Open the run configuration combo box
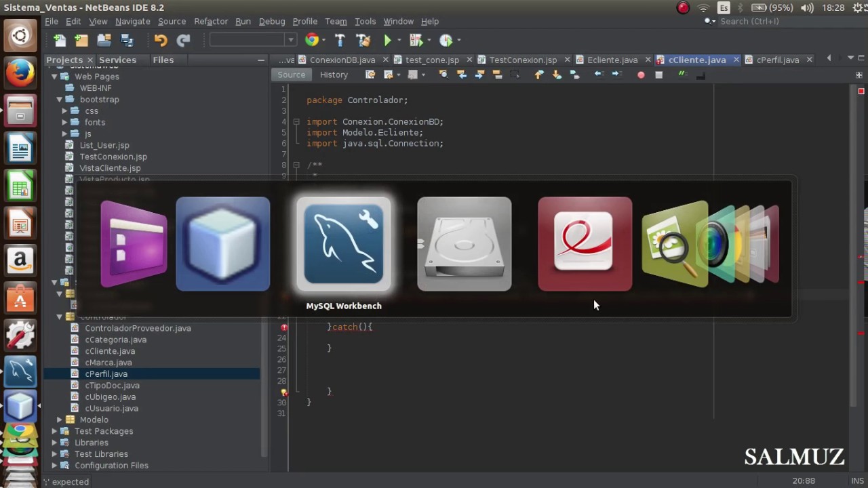Viewport: 868px width, 488px height. [252, 40]
